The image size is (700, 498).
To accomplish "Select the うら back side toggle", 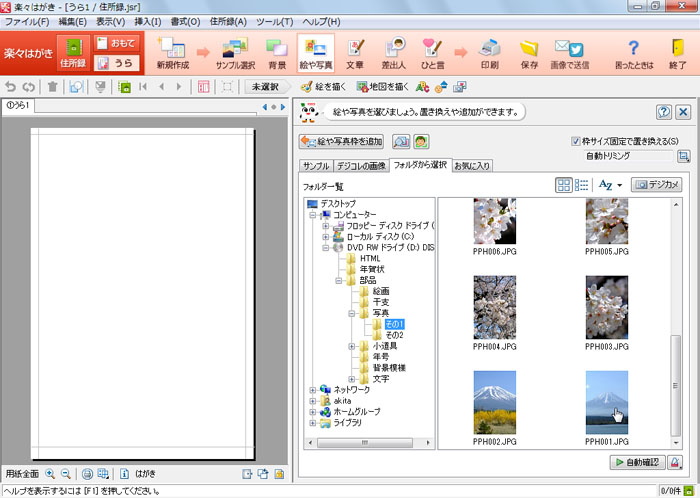I will tap(115, 63).
